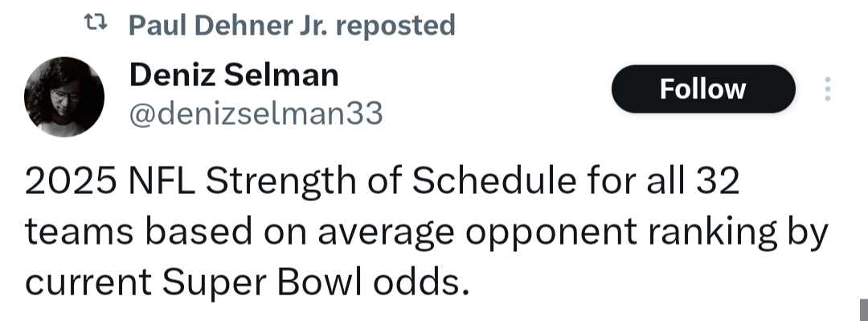Click the word "teams" in the tweet body

click(x=79, y=232)
